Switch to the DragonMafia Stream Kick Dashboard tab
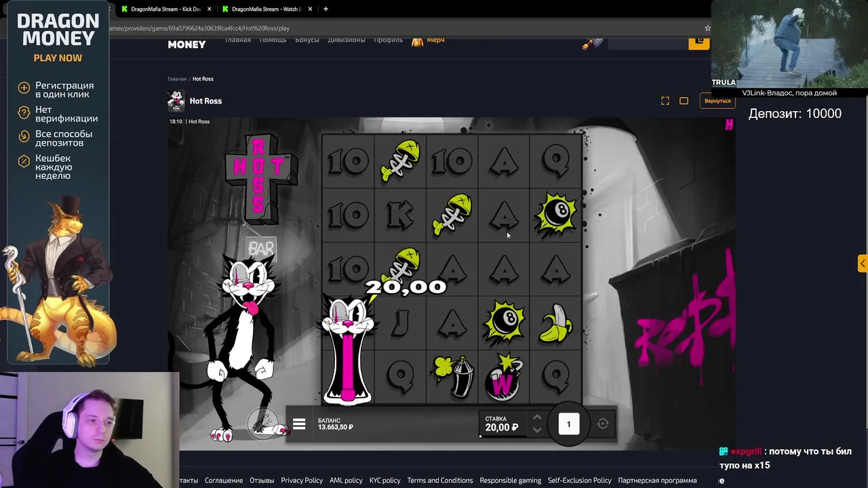Image resolution: width=868 pixels, height=488 pixels. point(165,9)
